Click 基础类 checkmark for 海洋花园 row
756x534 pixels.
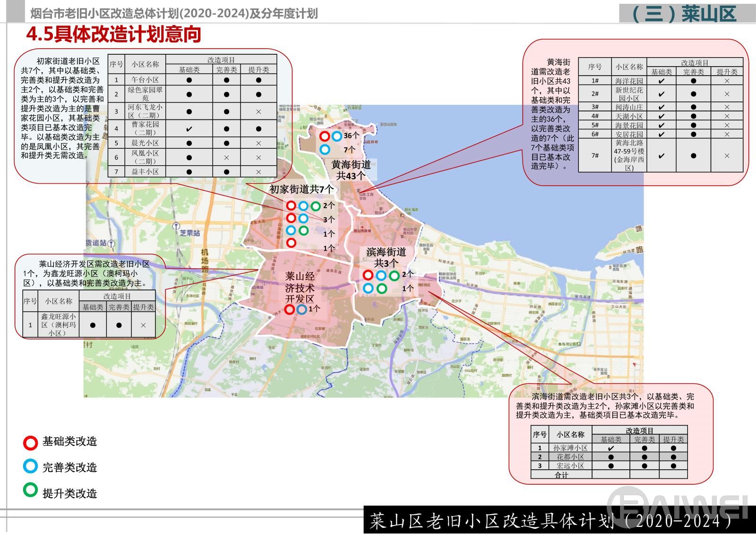tap(661, 81)
